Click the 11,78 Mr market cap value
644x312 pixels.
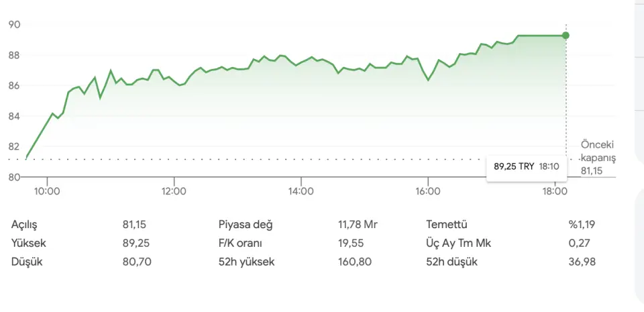click(358, 225)
